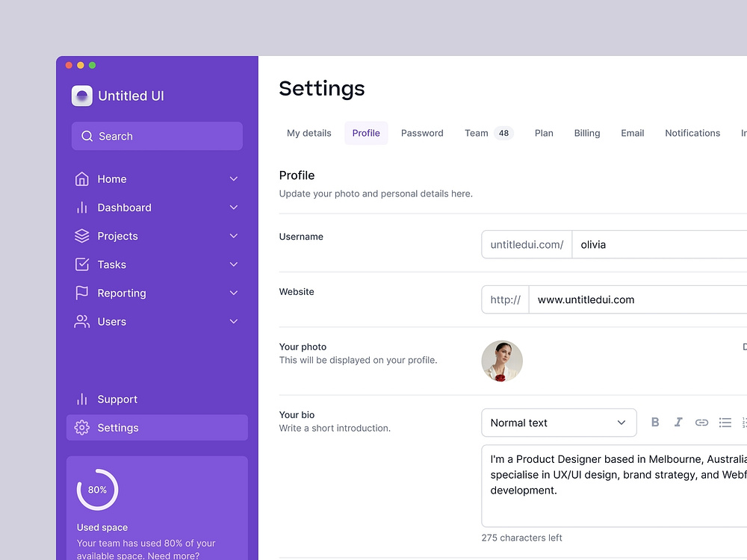The width and height of the screenshot is (747, 560).
Task: Collapse the Home menu chevron
Action: (x=233, y=179)
